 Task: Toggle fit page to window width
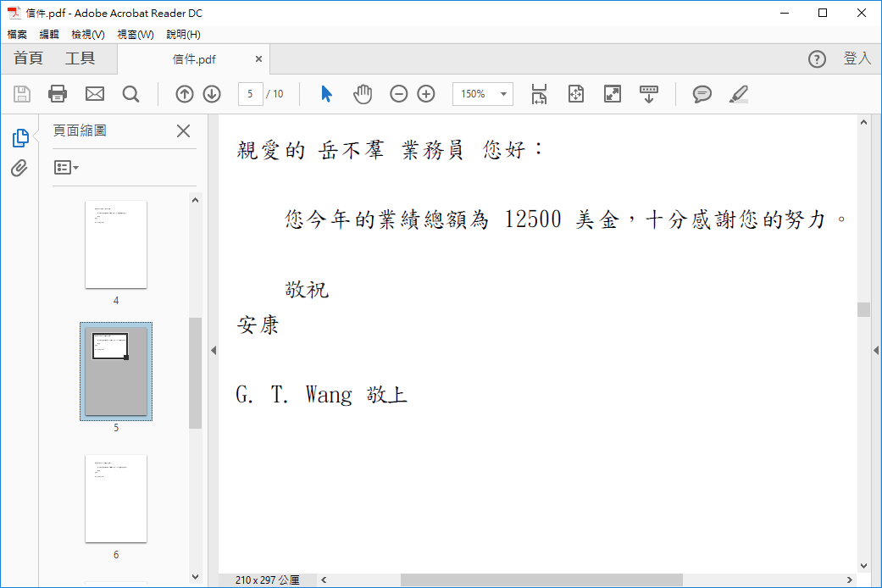coord(538,94)
